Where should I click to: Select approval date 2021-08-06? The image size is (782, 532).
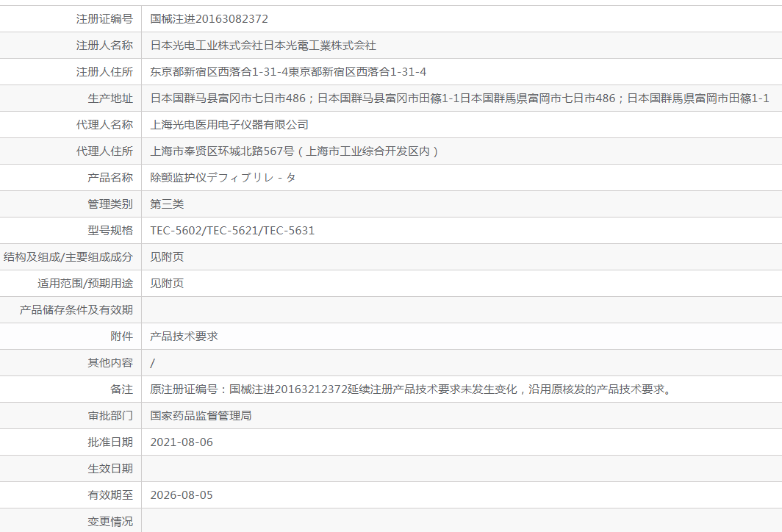click(x=182, y=442)
